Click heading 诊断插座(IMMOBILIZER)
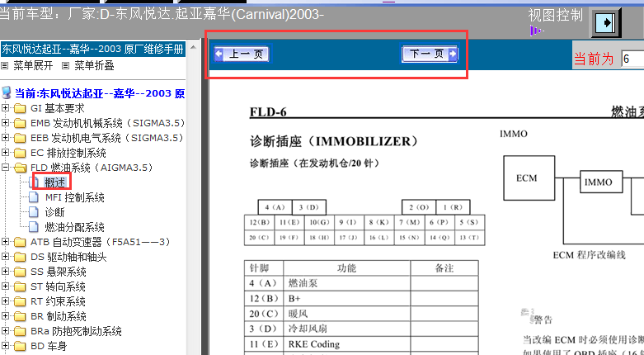The image size is (644, 355). coord(334,141)
